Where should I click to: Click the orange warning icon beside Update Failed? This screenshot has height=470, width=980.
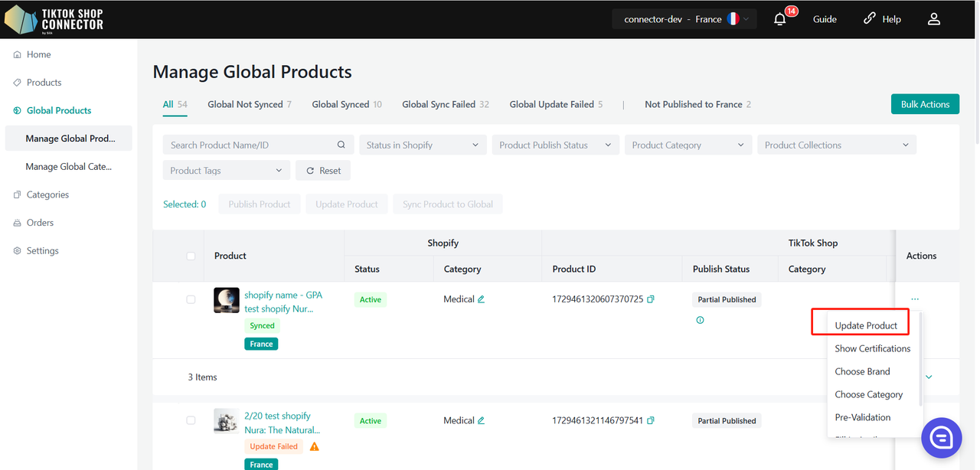[x=314, y=446]
